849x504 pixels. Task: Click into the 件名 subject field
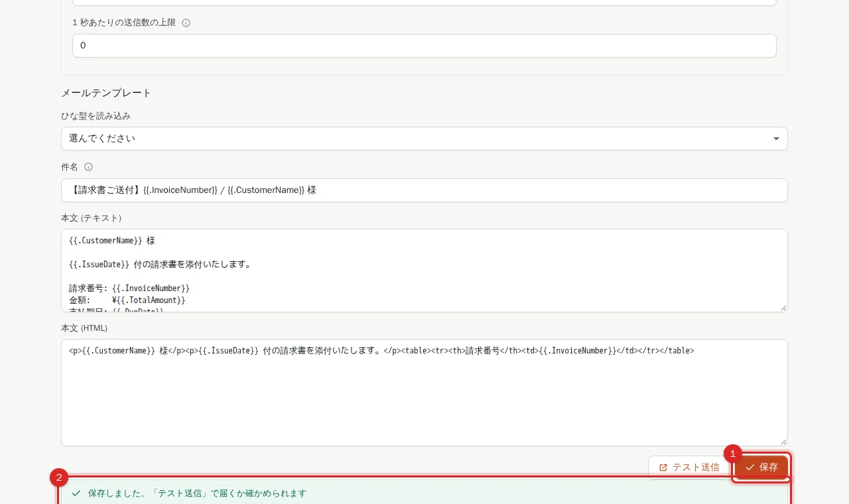click(x=424, y=190)
